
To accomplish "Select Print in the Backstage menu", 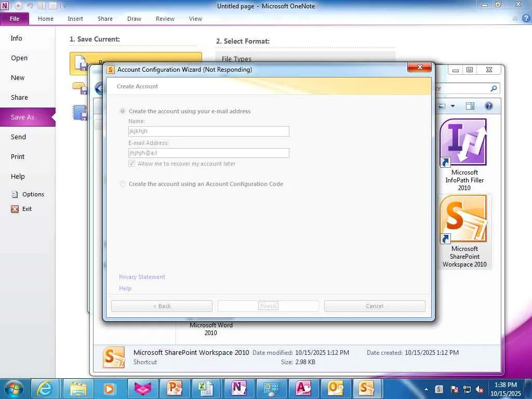I will click(x=18, y=156).
